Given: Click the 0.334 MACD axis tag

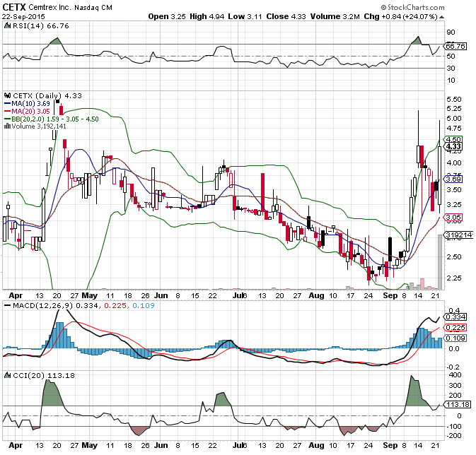Looking at the screenshot, I should coord(455,317).
